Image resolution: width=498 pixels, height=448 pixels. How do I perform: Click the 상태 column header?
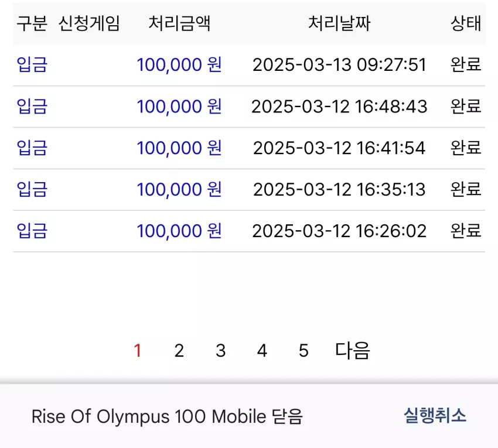(x=466, y=23)
